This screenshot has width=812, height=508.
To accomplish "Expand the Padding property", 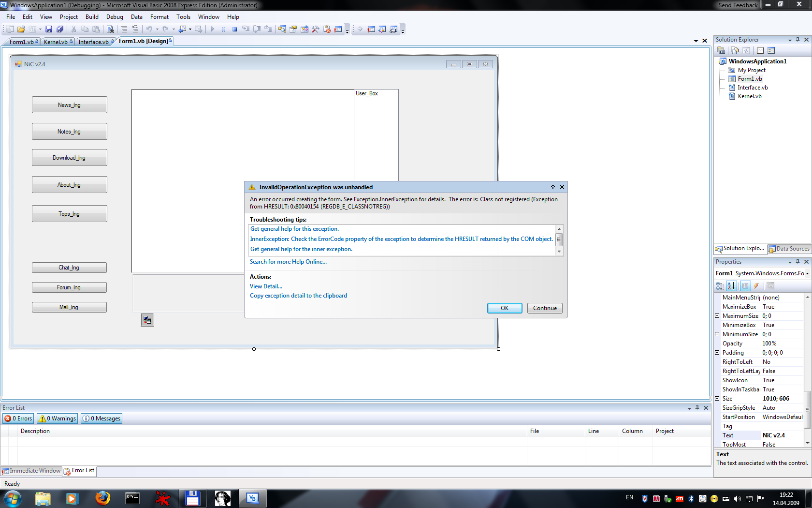I will pos(717,353).
